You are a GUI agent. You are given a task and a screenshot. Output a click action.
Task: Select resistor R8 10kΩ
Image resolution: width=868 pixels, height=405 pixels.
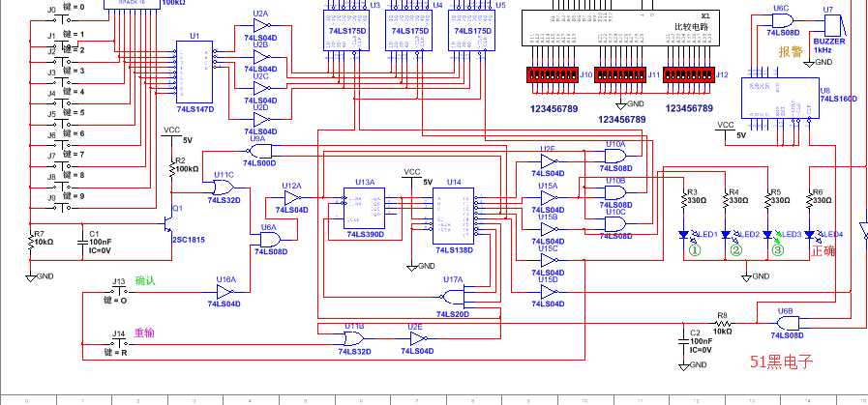point(723,323)
